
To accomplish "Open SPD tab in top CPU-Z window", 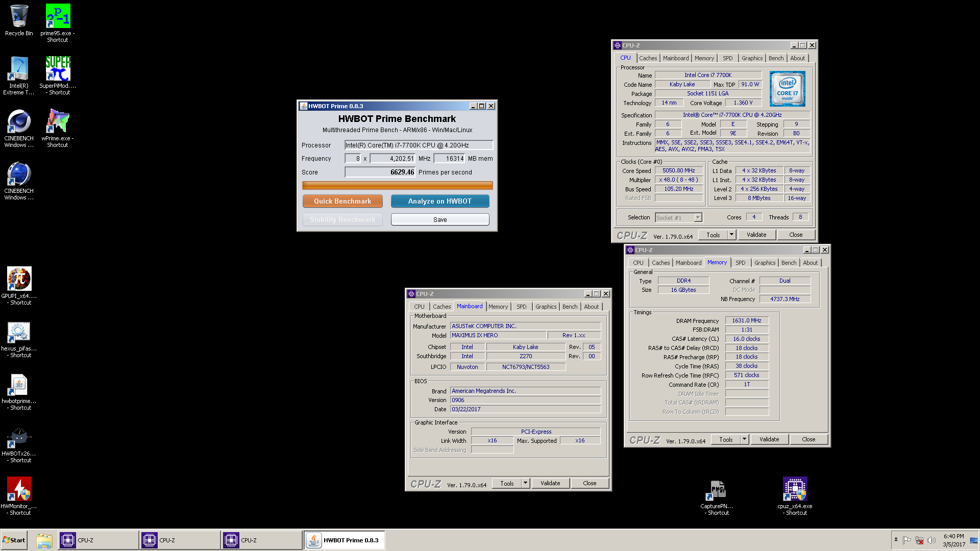I will (728, 58).
